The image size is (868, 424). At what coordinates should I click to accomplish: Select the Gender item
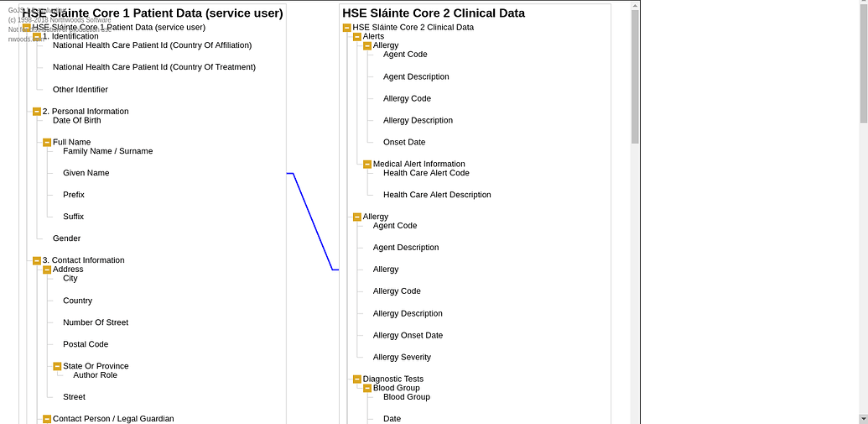tap(66, 238)
